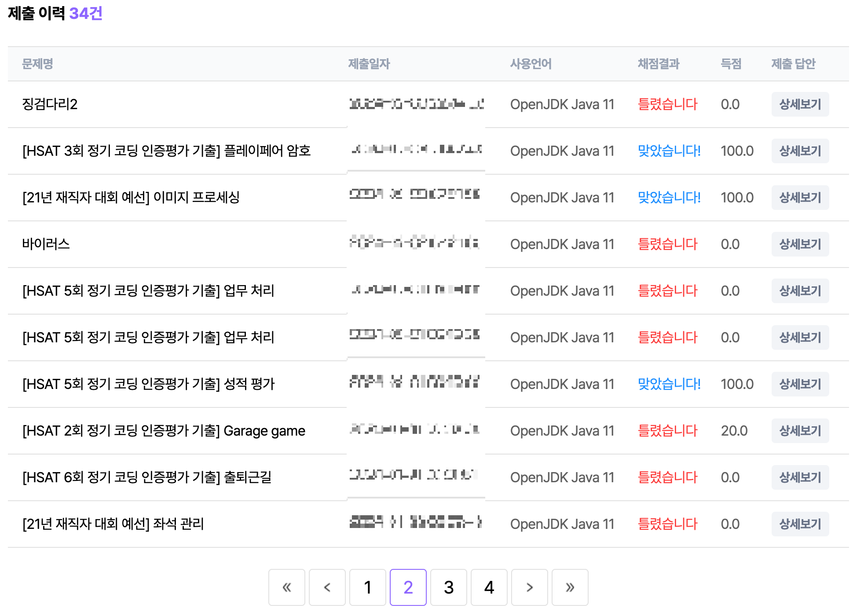The height and width of the screenshot is (616, 864).
Task: View details for Garage game submission
Action: tap(800, 431)
